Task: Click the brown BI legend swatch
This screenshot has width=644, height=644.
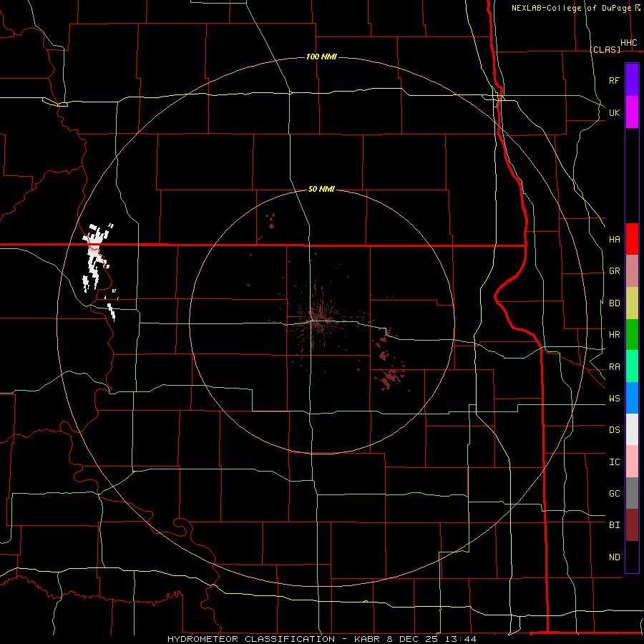Action: point(632,525)
